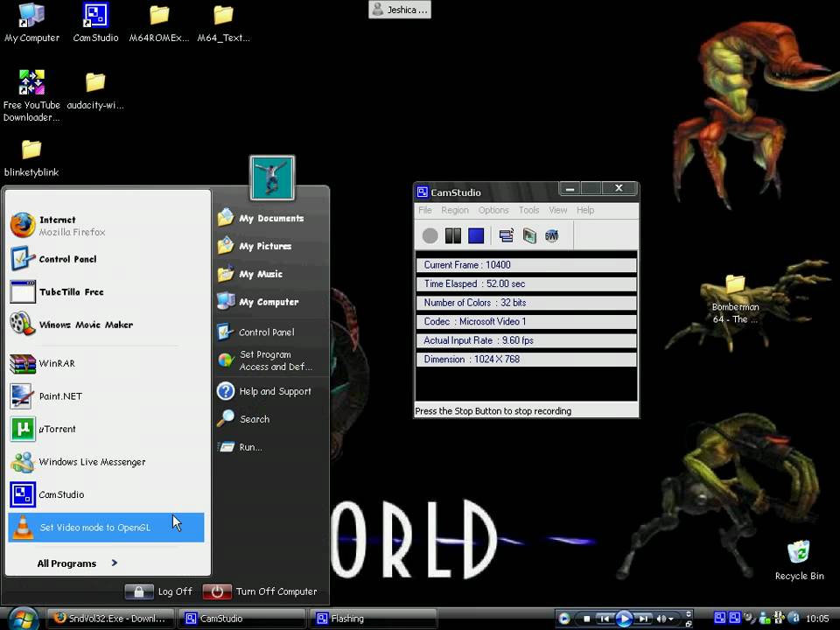The image size is (840, 630).
Task: Click the Jeshica button atop the screen
Action: point(400,10)
